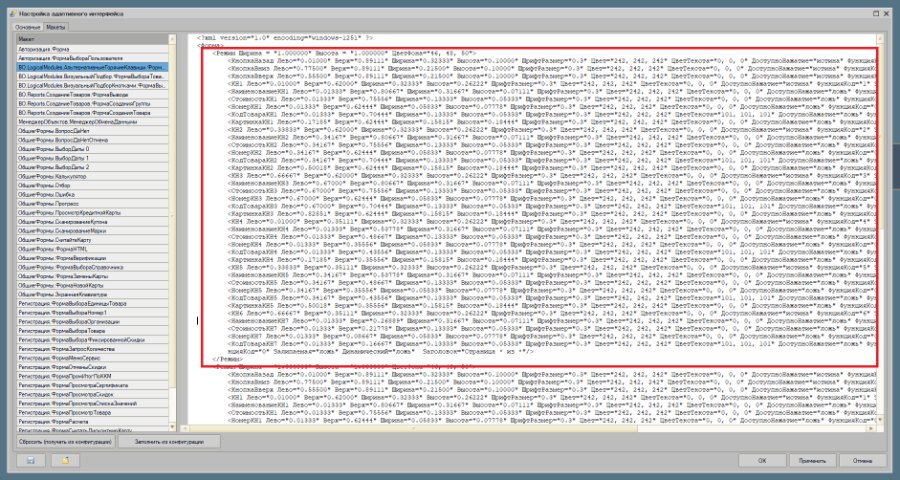Select ОбщиеФормы.СчитайтеКарту row
900x480 pixels.
pos(92,240)
